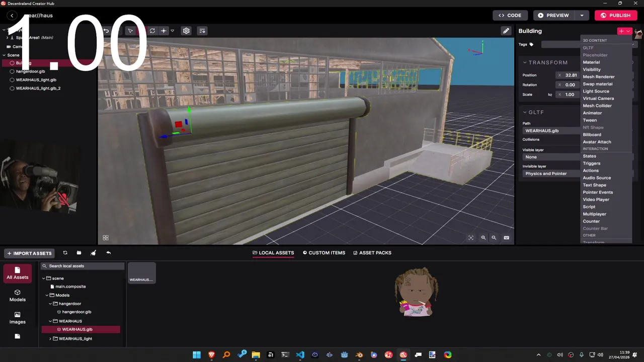Select the rotate gizmo tool

(x=152, y=31)
